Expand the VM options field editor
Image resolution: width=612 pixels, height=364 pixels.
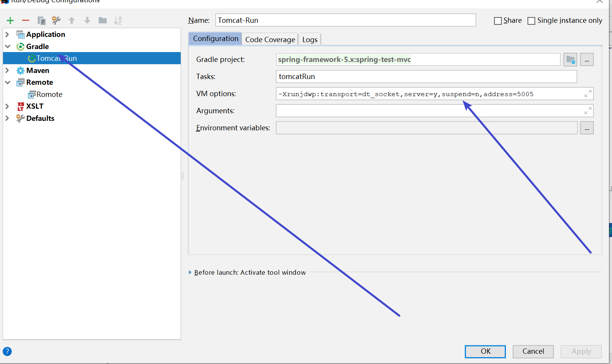pos(588,93)
